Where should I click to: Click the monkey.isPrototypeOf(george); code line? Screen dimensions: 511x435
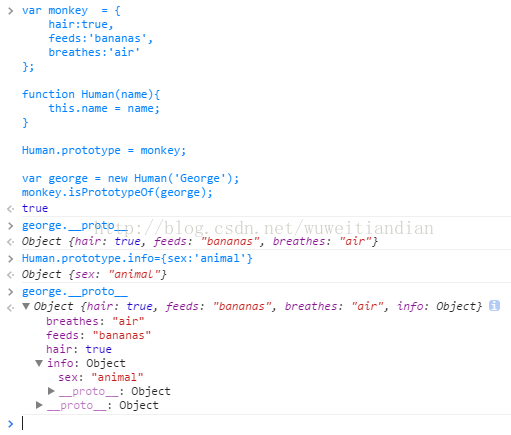pyautogui.click(x=117, y=192)
